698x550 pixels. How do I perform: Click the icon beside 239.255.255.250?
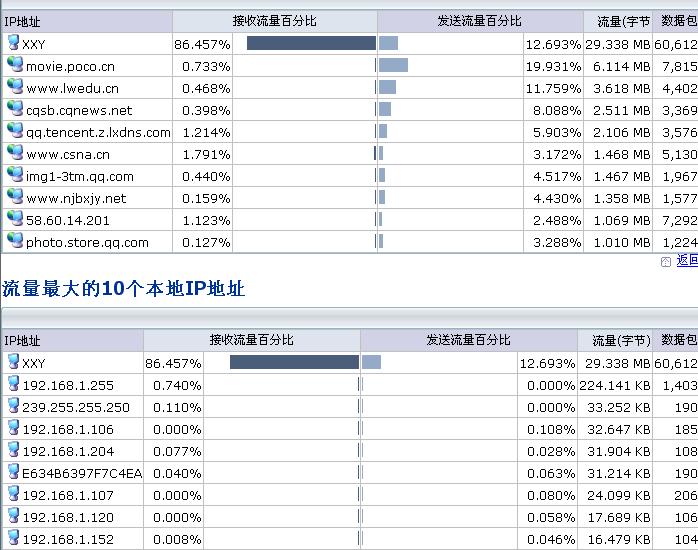(x=13, y=407)
